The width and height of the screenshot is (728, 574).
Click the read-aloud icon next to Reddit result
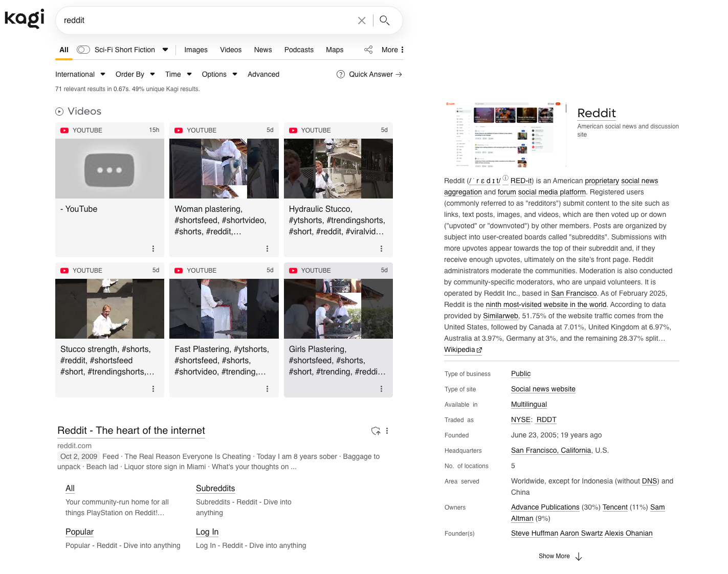[376, 431]
